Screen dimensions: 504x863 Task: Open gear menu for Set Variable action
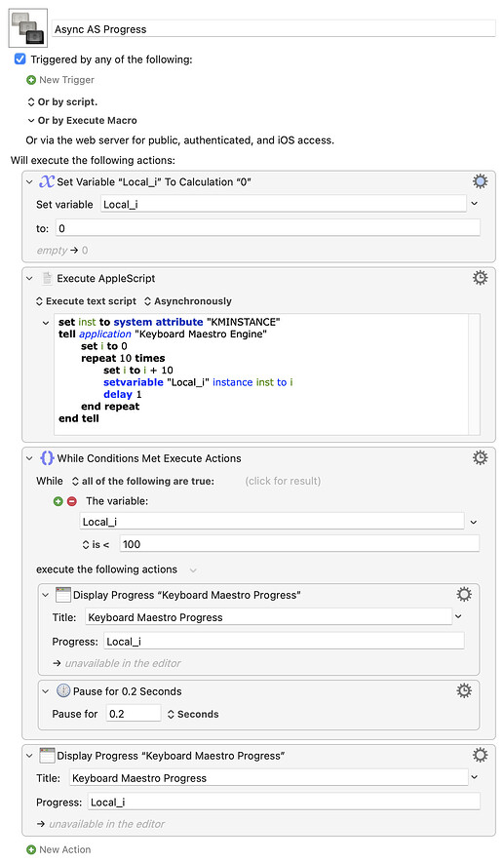(x=481, y=181)
